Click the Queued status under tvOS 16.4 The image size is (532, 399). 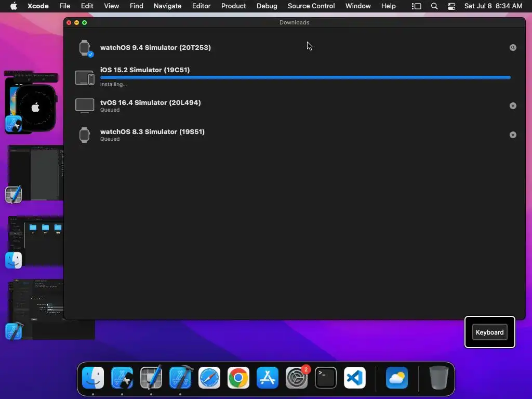click(x=110, y=110)
